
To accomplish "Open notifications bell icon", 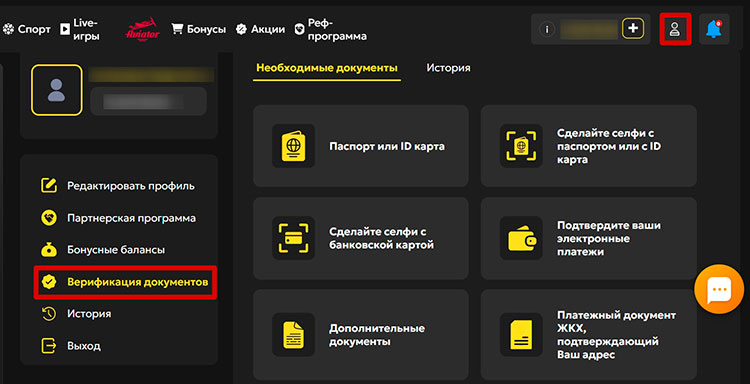I will (714, 29).
